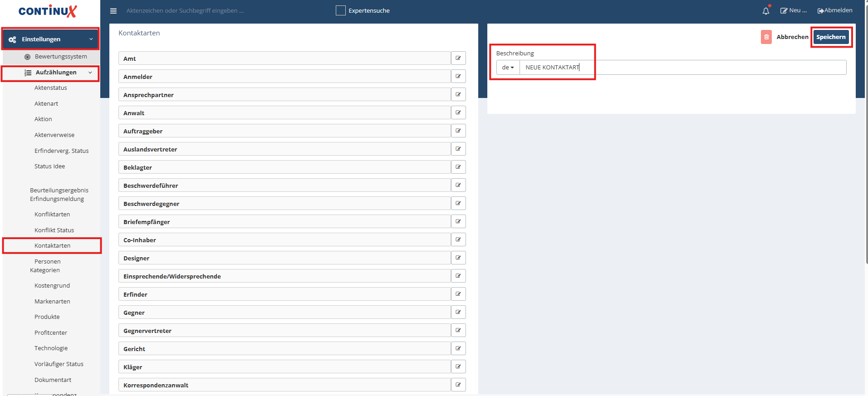Screen dimensions: 868x396
Task: Click the CONTINUX logo
Action: (48, 11)
